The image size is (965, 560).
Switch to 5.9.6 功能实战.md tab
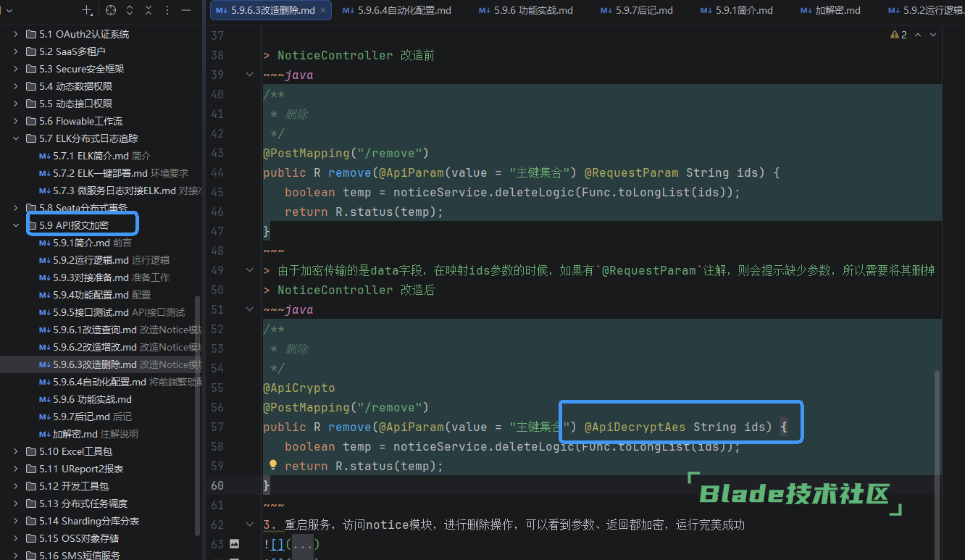(x=526, y=10)
